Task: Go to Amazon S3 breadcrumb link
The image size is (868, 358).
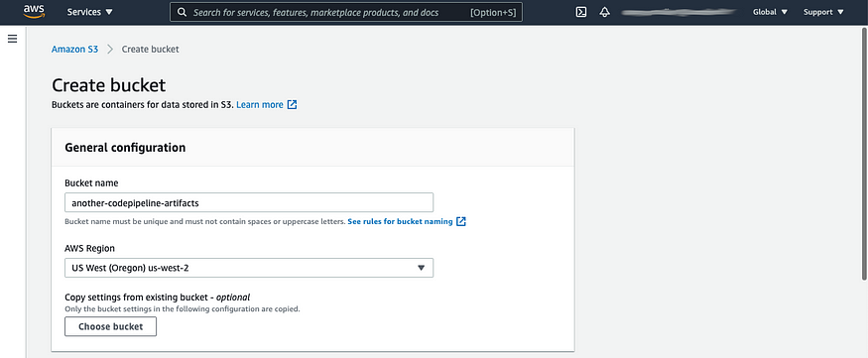Action: tap(74, 50)
